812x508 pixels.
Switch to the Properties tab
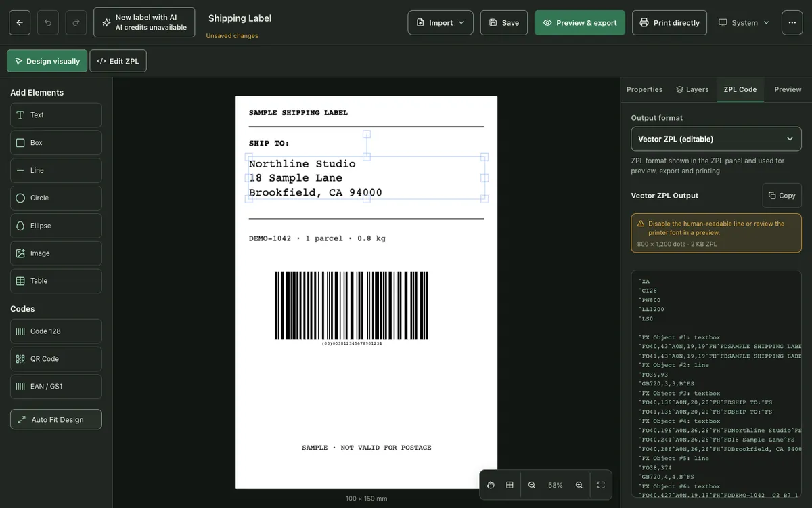click(644, 89)
